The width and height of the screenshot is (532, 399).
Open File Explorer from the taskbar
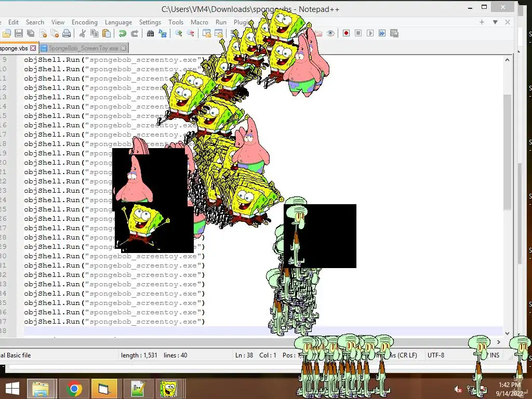tap(41, 389)
